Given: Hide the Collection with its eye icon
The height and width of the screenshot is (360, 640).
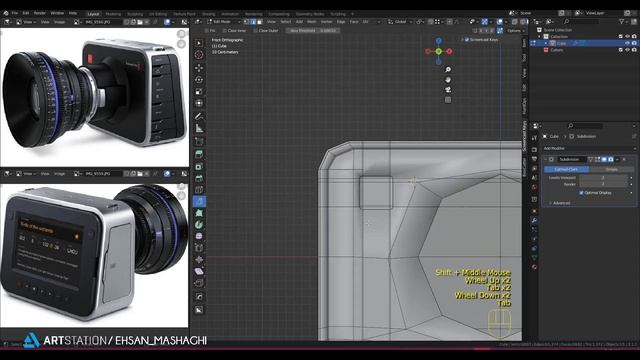Looking at the screenshot, I should tap(627, 36).
